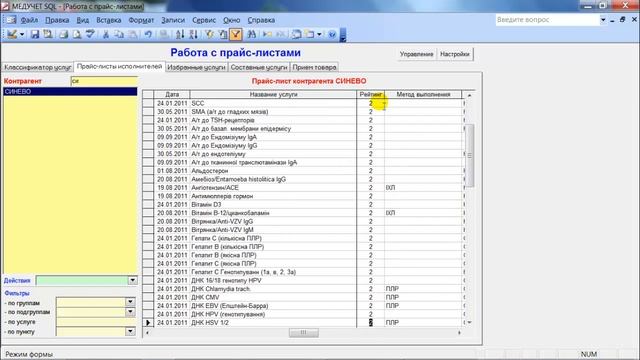Screen dimensions: 640x360
Task: Click the vertical scrollbar thumb of the price list
Action: pos(469,156)
